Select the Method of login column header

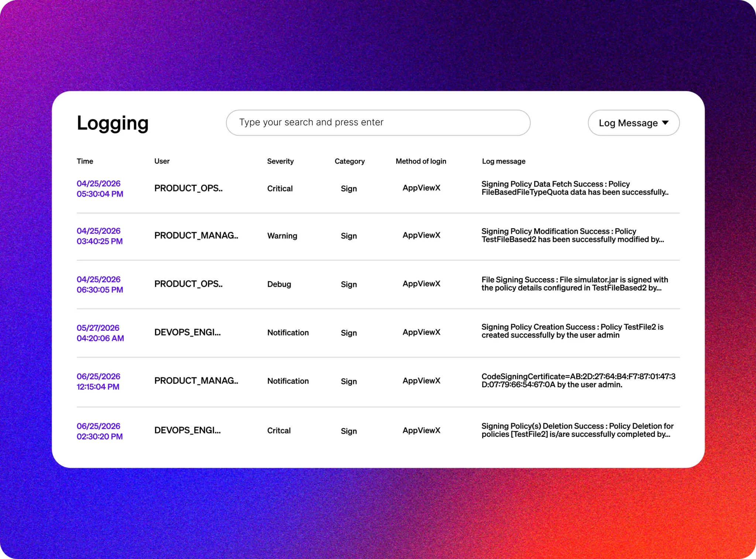(x=421, y=161)
